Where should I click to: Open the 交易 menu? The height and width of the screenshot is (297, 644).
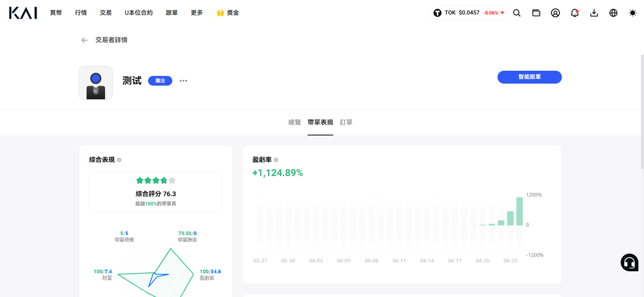tap(106, 13)
